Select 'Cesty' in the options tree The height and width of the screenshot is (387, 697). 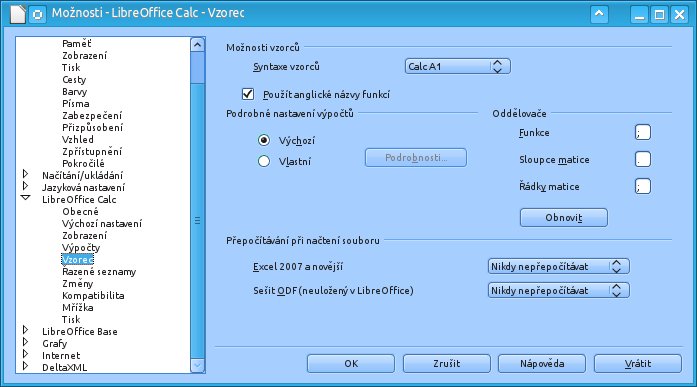(x=74, y=80)
